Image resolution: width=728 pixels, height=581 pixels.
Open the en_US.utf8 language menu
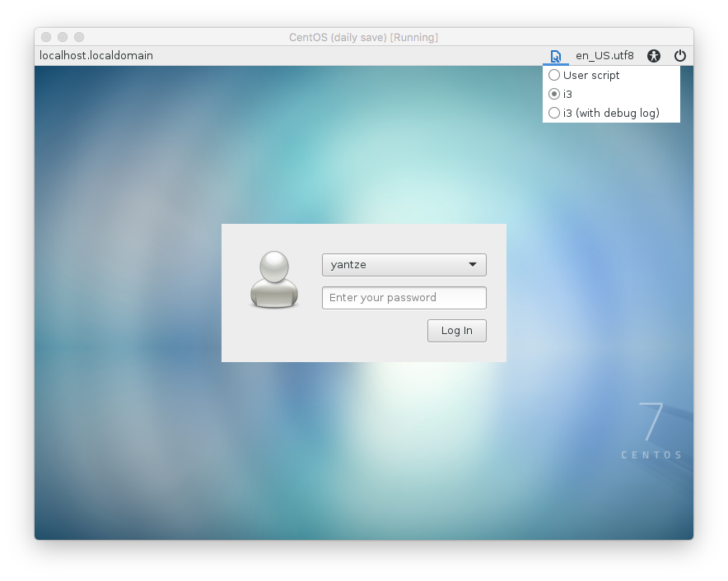pyautogui.click(x=604, y=56)
